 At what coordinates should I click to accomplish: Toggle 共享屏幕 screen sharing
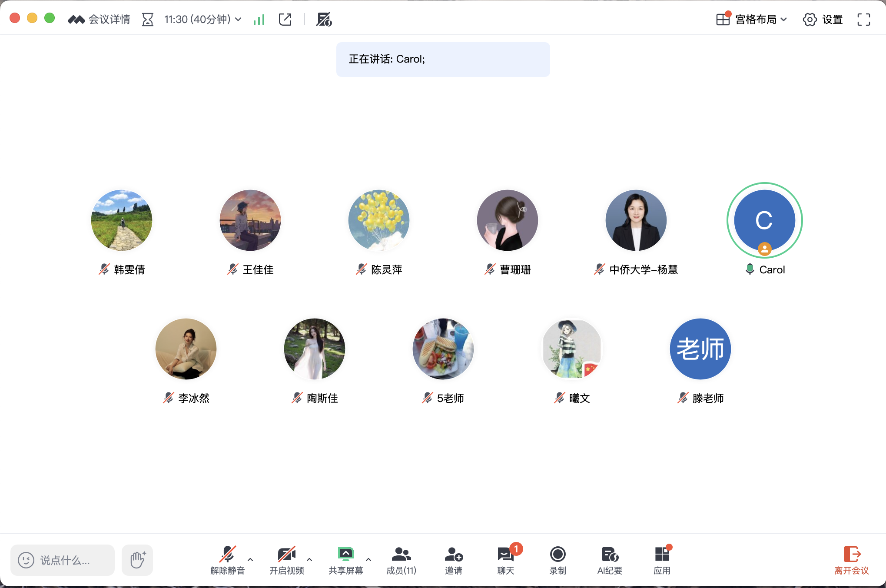(345, 560)
